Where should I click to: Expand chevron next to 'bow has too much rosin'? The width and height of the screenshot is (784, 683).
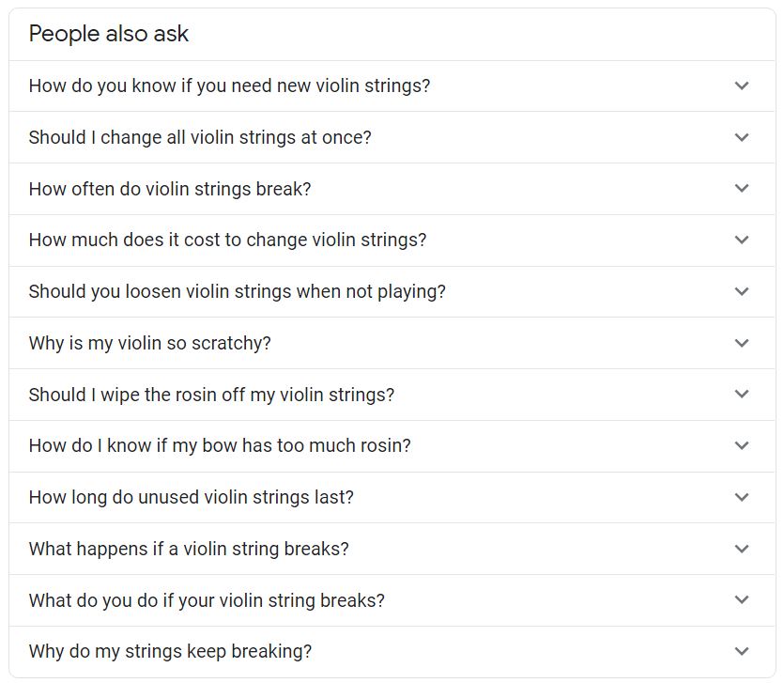point(742,445)
